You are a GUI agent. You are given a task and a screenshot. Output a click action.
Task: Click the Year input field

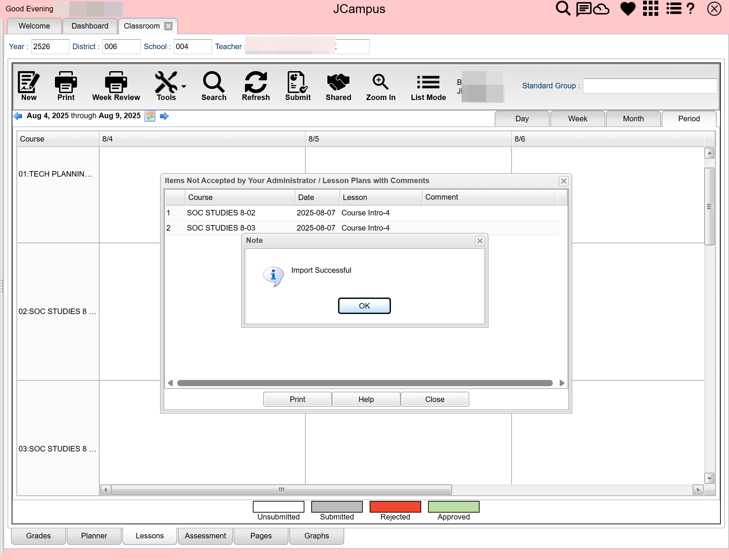coord(50,47)
